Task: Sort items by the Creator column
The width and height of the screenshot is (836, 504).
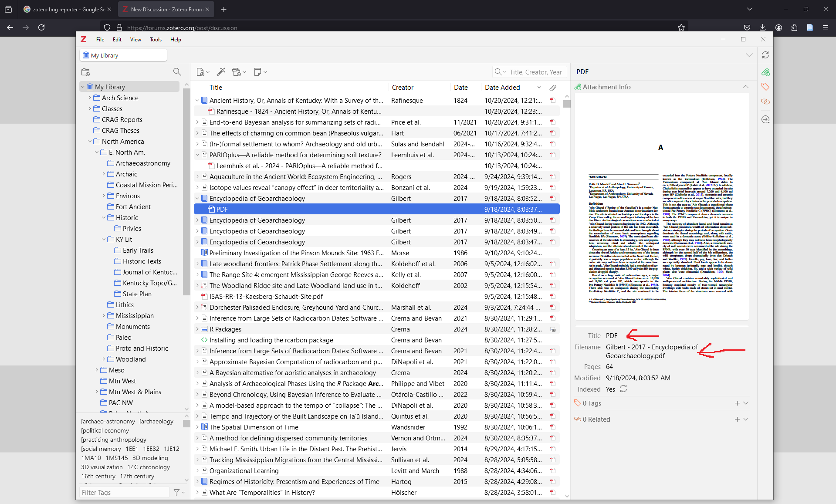Action: click(419, 88)
